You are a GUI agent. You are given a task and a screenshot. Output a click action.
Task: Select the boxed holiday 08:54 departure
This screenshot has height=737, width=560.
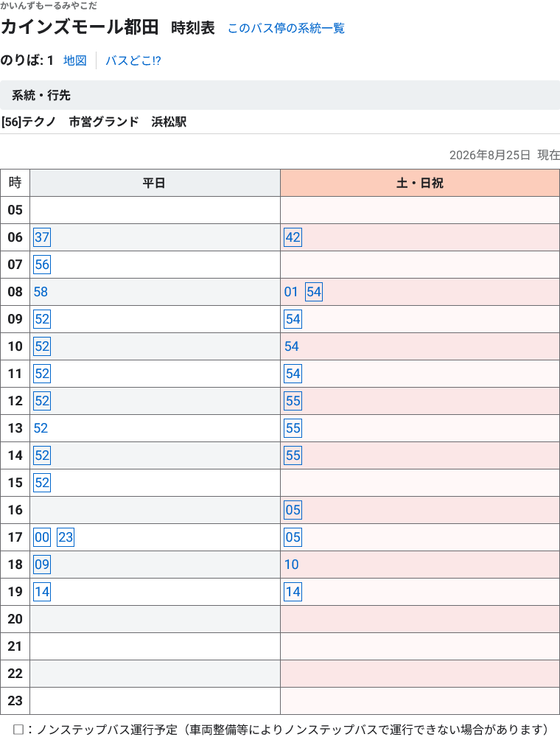click(314, 292)
